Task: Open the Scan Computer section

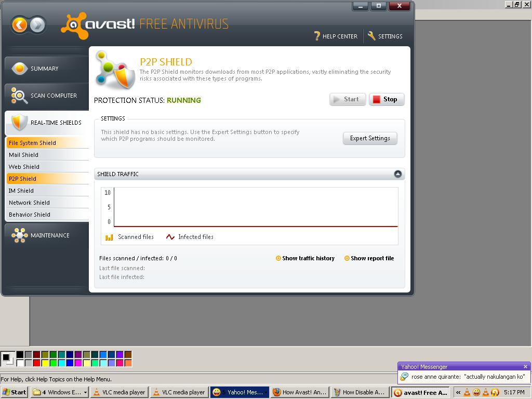Action: click(x=47, y=96)
